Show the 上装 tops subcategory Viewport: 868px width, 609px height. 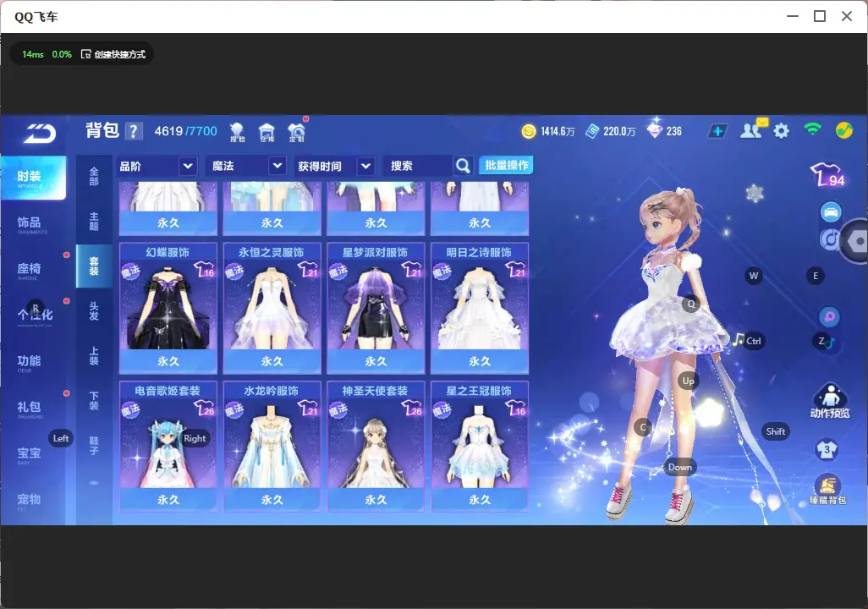click(94, 356)
